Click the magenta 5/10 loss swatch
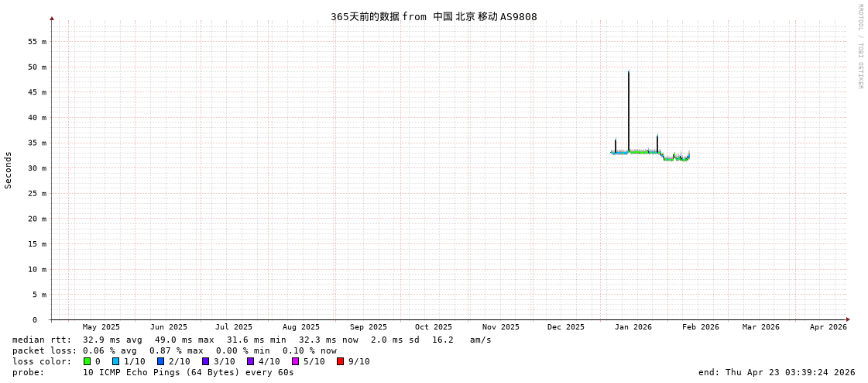The image size is (868, 383). (x=295, y=361)
